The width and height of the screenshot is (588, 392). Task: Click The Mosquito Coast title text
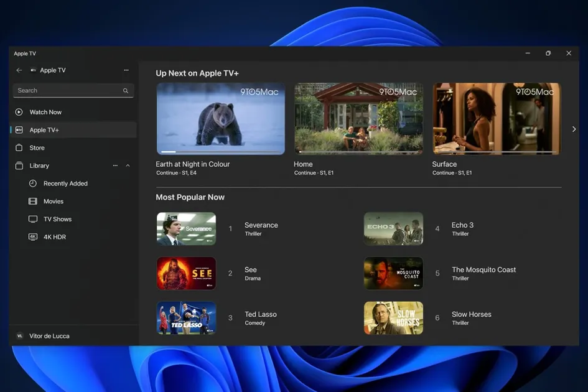coord(483,269)
